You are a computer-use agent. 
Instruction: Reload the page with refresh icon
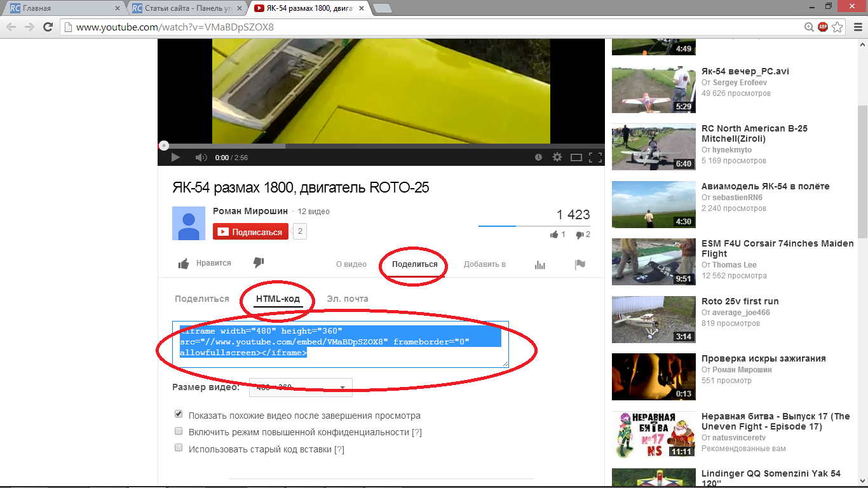[48, 27]
